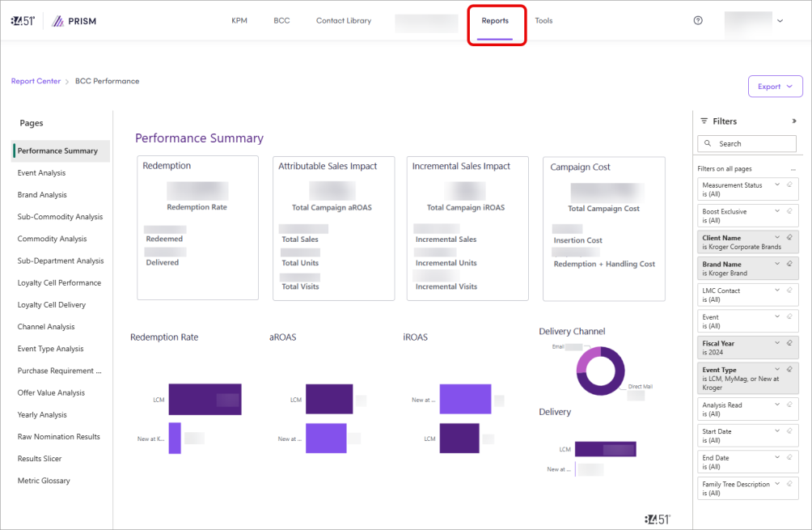Expand the LMC Contact filter chevron

777,290
